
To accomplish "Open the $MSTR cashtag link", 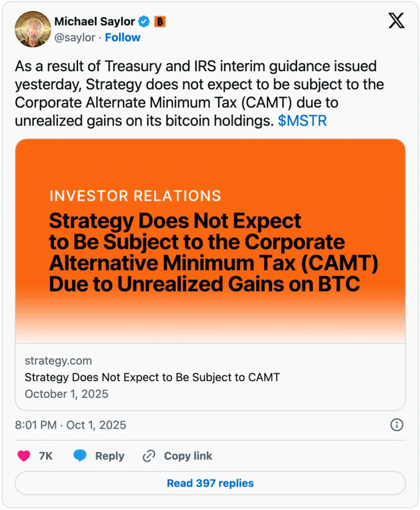I will [x=302, y=121].
